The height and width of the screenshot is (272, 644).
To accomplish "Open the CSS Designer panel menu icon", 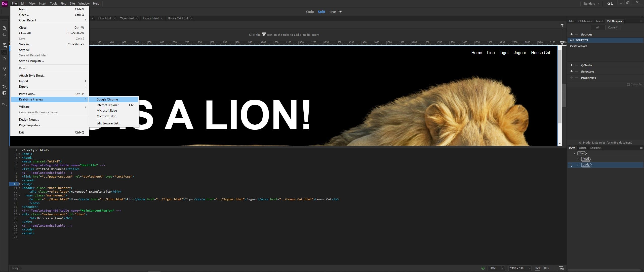I will [641, 21].
